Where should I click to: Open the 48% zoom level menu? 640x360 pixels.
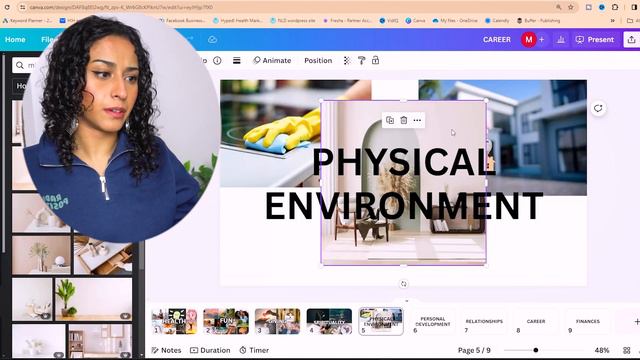602,350
